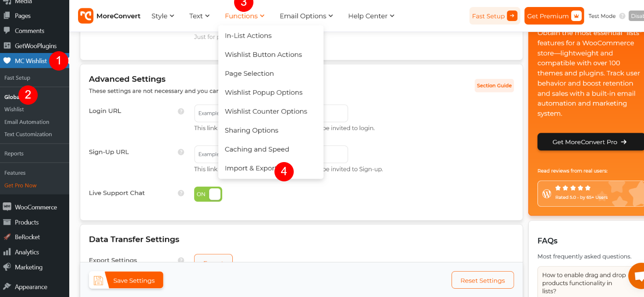Screen dimensions: 644x297
Task: Open the live chat bubble widget
Action: click(x=637, y=277)
